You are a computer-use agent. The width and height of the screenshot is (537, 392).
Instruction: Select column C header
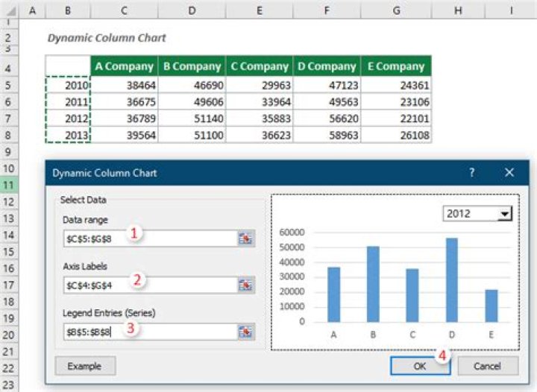[x=124, y=10]
